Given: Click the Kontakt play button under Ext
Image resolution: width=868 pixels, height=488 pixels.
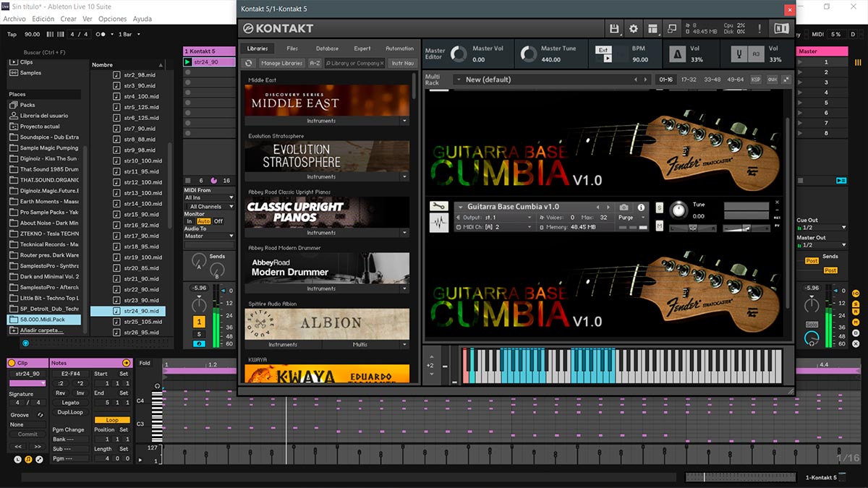Looking at the screenshot, I should 608,59.
